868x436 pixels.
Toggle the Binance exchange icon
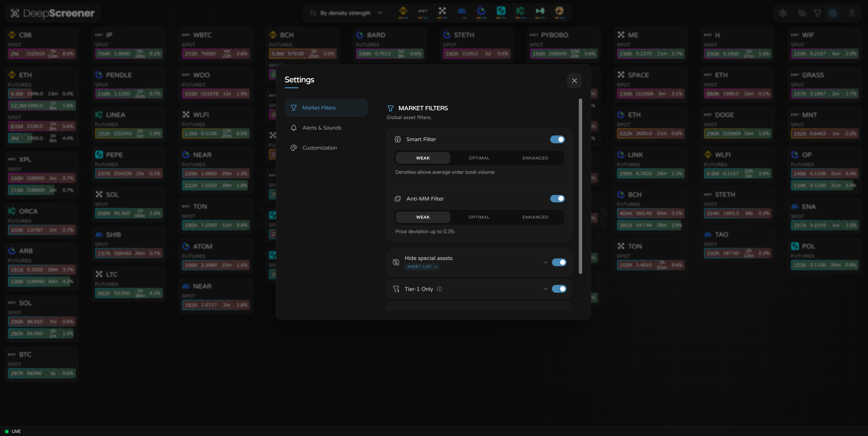point(403,13)
